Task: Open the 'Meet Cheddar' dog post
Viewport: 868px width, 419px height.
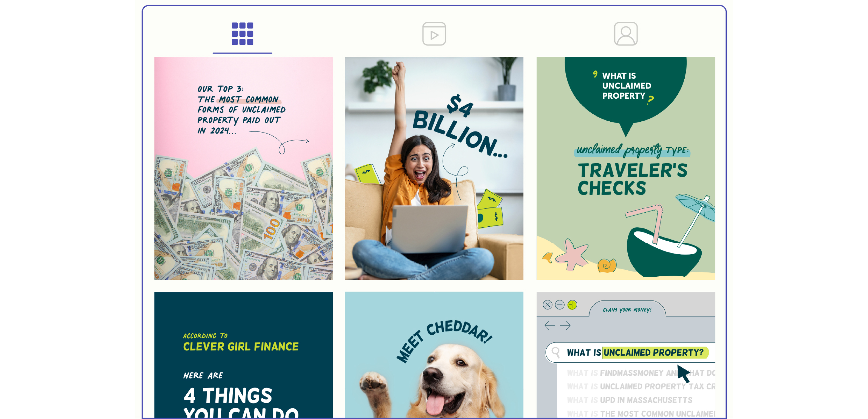Action: (434, 355)
